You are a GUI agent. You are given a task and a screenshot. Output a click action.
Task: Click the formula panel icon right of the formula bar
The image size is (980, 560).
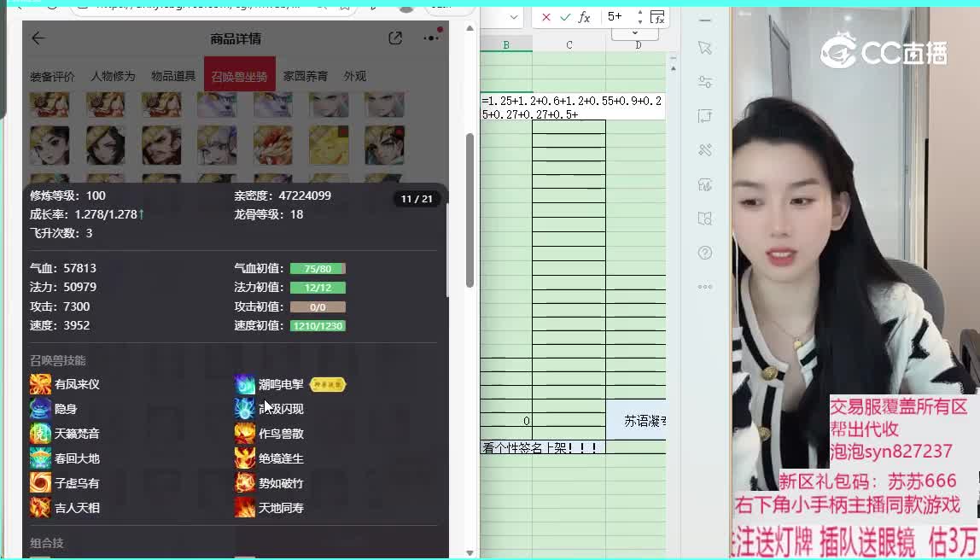tap(656, 17)
